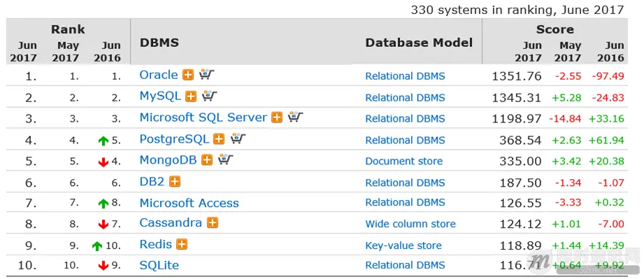Screen dimensions: 644x279
Task: Click '330 systems in ranking, June 2017' text
Action: (x=517, y=10)
